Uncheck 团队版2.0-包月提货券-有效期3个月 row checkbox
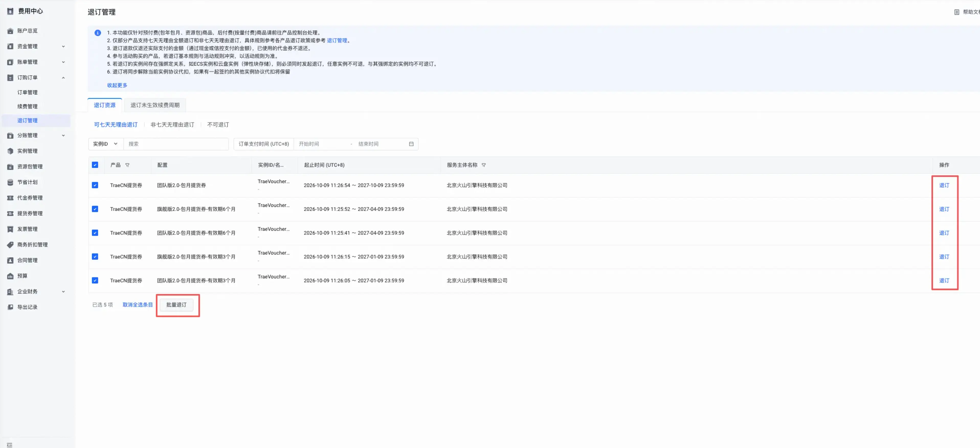980x448 pixels. (x=95, y=280)
